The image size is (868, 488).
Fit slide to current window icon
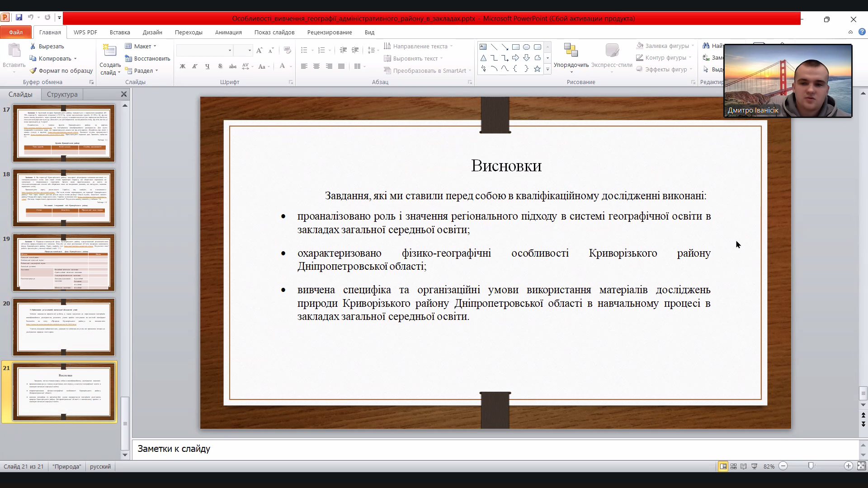(x=861, y=466)
